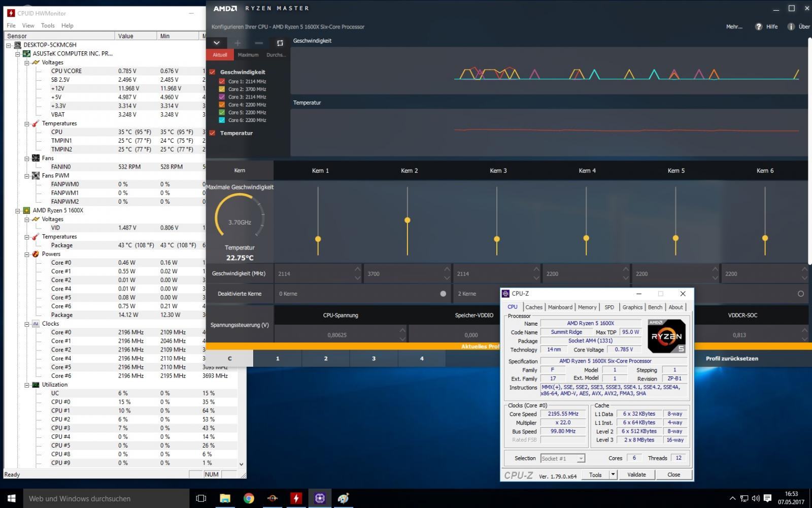This screenshot has height=508, width=812.
Task: Switch to the SPD tab in CPU-Z
Action: pyautogui.click(x=610, y=307)
